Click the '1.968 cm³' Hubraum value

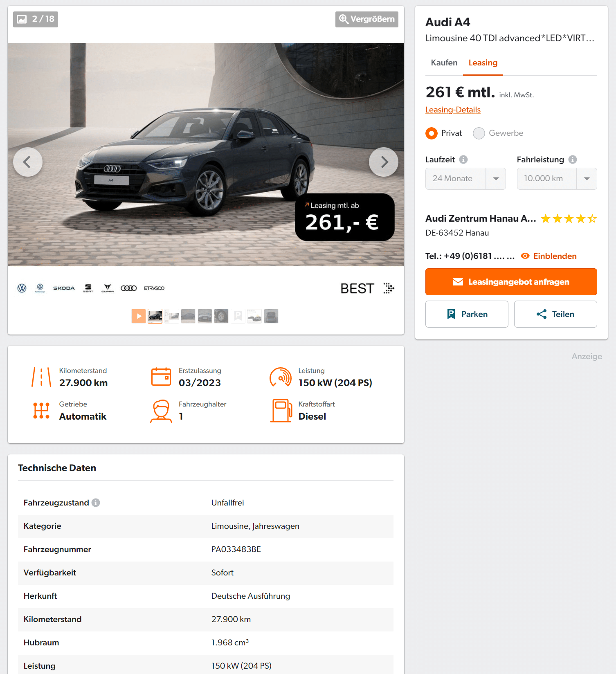[x=230, y=643]
